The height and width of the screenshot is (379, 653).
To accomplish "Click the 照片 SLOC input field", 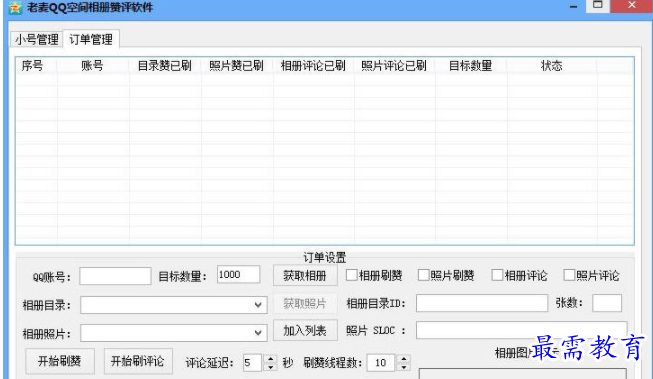I will [x=521, y=330].
